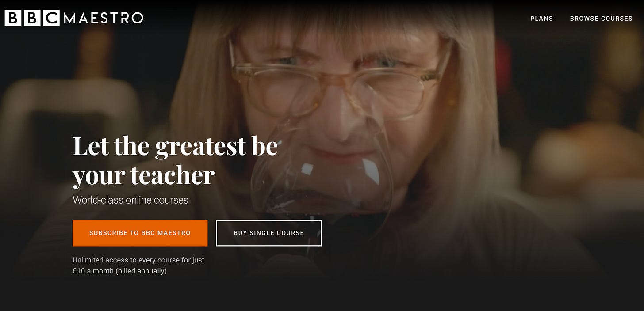Click the "your teacher" headline line
This screenshot has height=311, width=644.
tap(144, 175)
